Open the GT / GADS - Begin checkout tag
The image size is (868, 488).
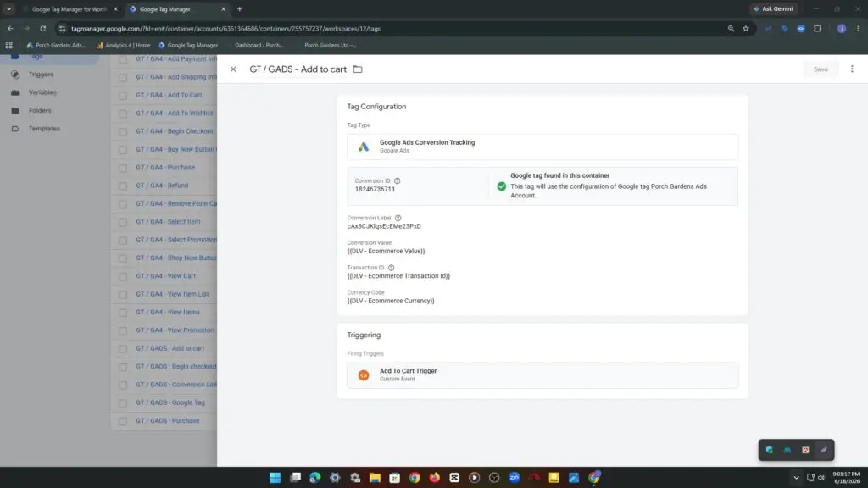click(176, 366)
